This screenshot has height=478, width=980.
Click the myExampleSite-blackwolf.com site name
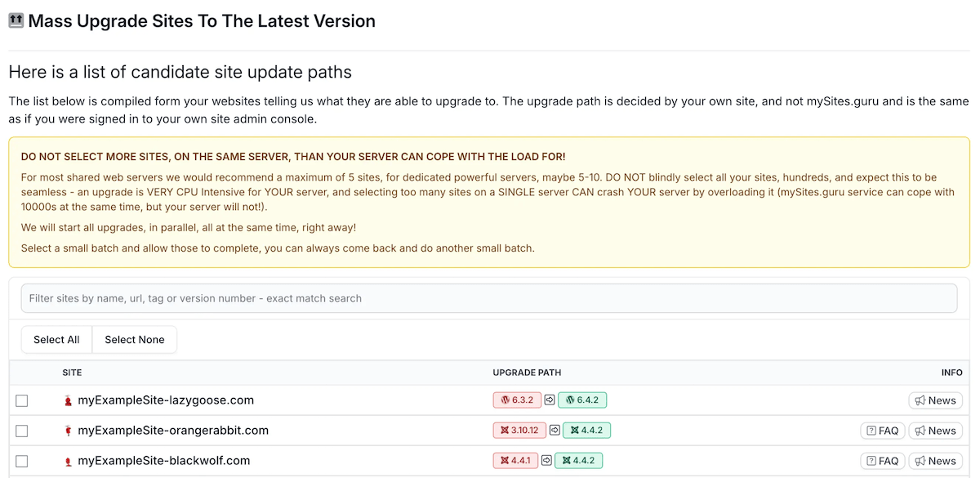(164, 461)
